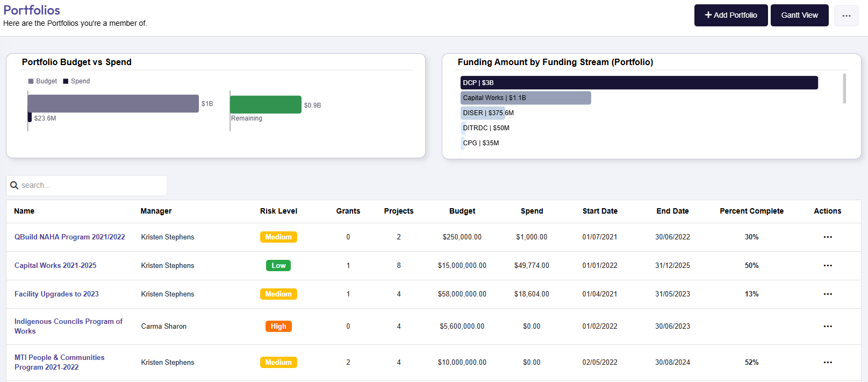Sort table by Name column header
Screen dimensions: 868x382
(24, 211)
